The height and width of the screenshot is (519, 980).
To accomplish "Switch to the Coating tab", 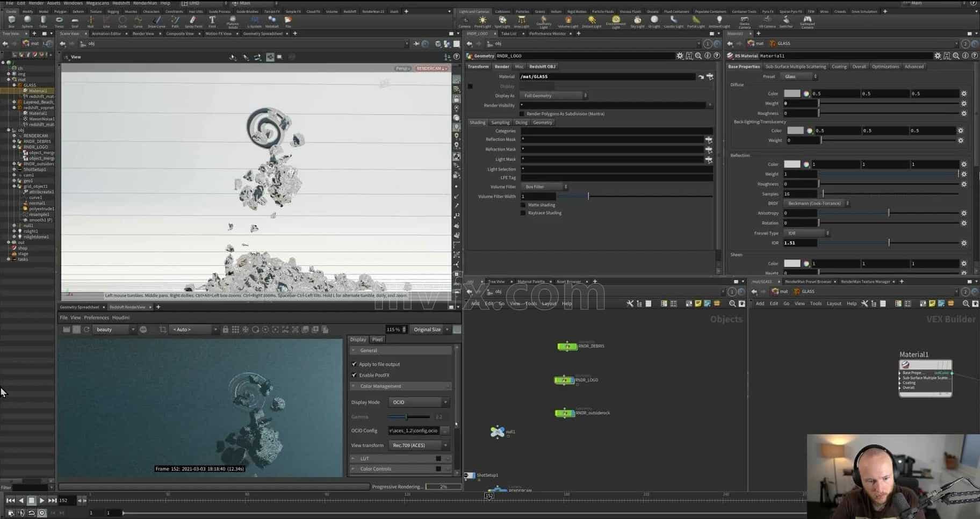I will click(839, 67).
